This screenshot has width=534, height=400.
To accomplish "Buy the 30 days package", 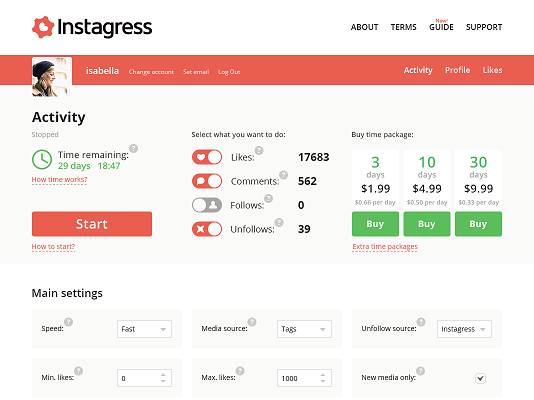I will [x=478, y=224].
